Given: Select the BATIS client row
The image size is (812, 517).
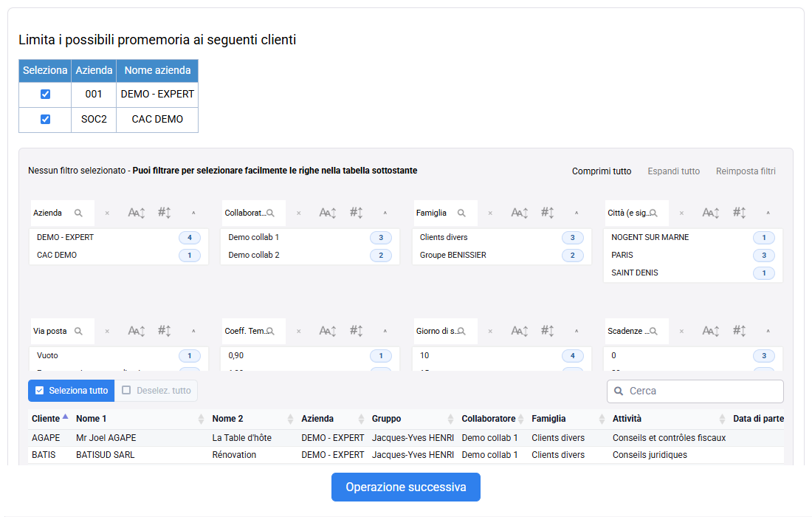Looking at the screenshot, I should 406,455.
